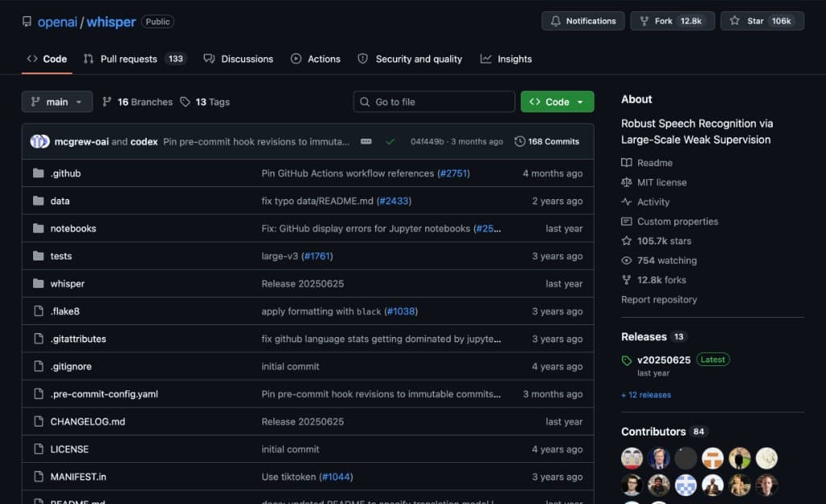Open the Discussions tab
The height and width of the screenshot is (504, 826).
coord(239,59)
